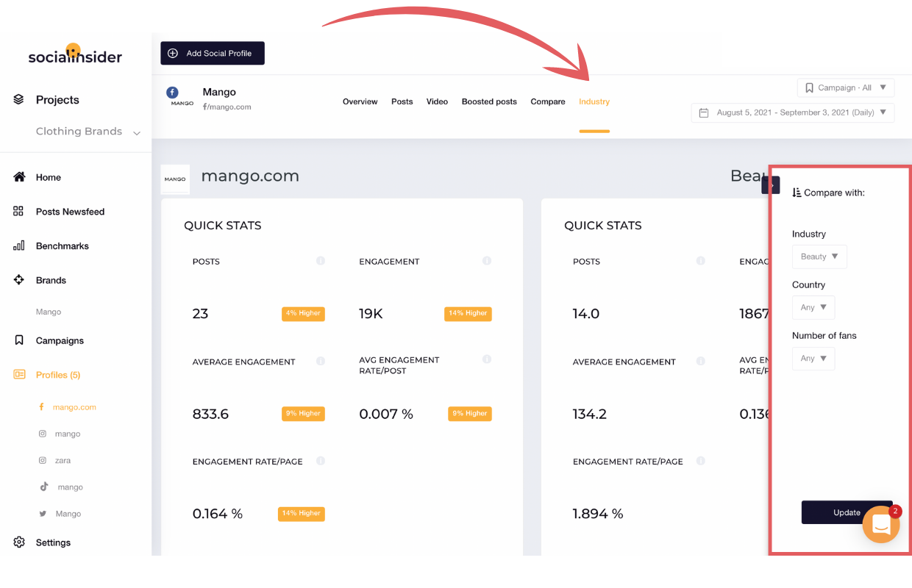Image resolution: width=912 pixels, height=588 pixels.
Task: Switch to the Compare tab
Action: (x=548, y=101)
